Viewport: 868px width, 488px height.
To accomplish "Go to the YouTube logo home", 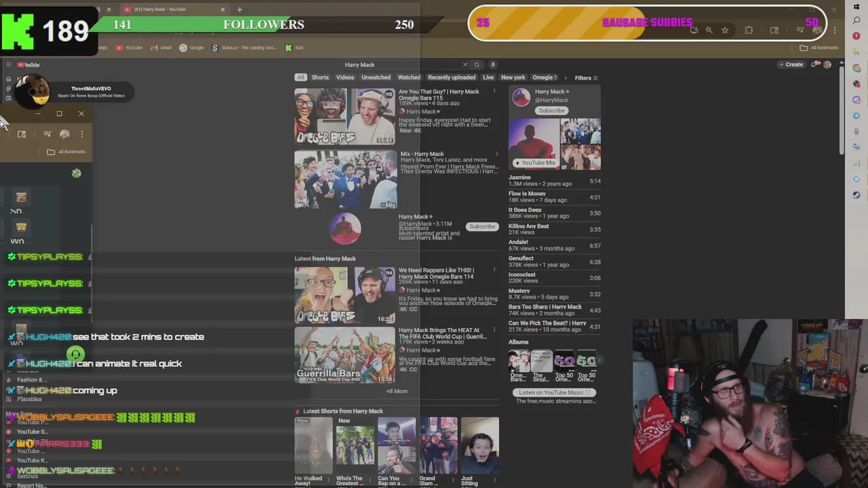I will click(x=28, y=65).
